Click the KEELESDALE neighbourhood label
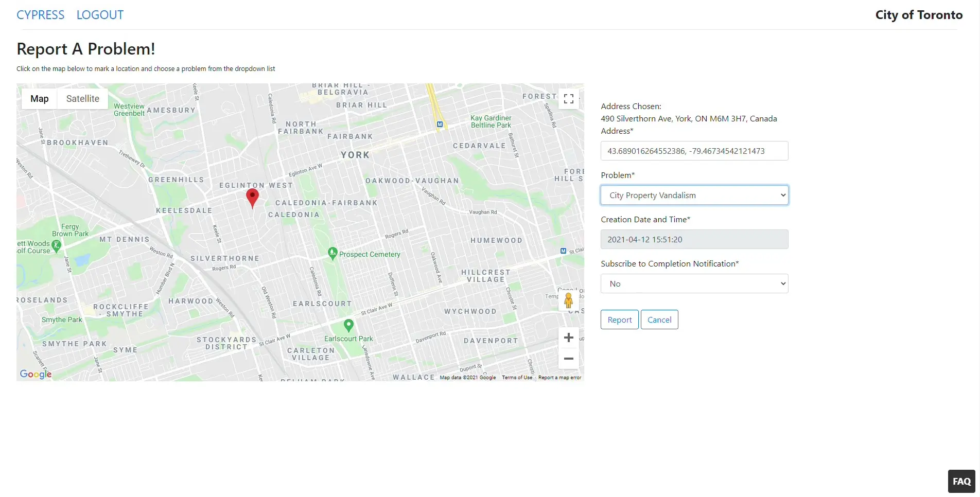The image size is (980, 497). click(x=184, y=210)
